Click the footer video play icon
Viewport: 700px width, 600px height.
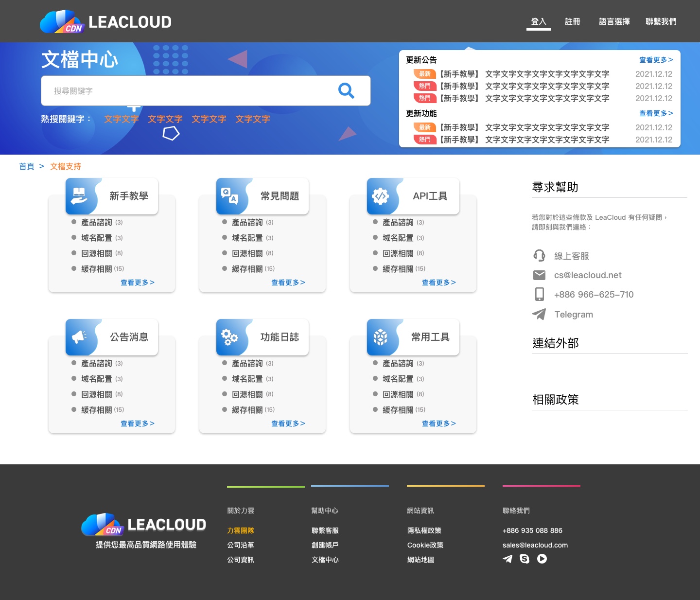tap(542, 559)
